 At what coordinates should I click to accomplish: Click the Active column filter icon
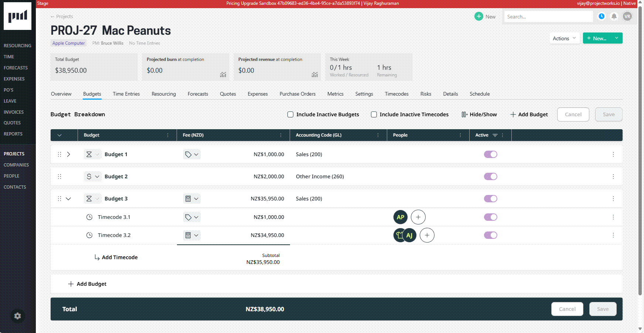coord(495,135)
